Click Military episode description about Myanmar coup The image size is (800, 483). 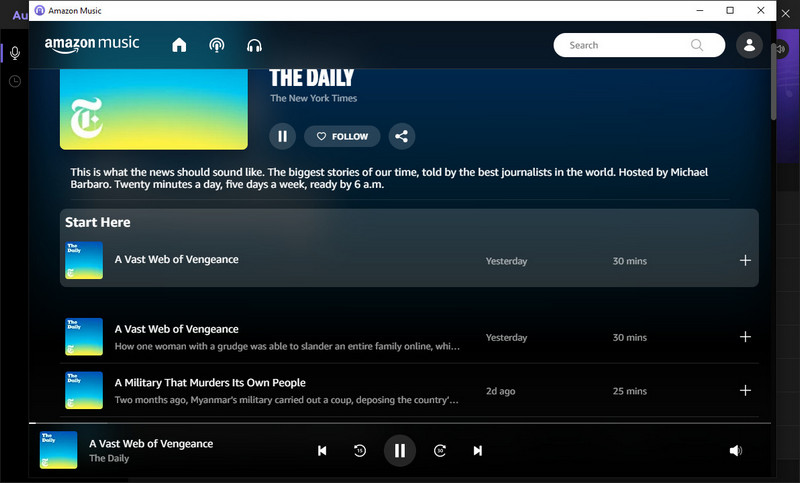[286, 400]
